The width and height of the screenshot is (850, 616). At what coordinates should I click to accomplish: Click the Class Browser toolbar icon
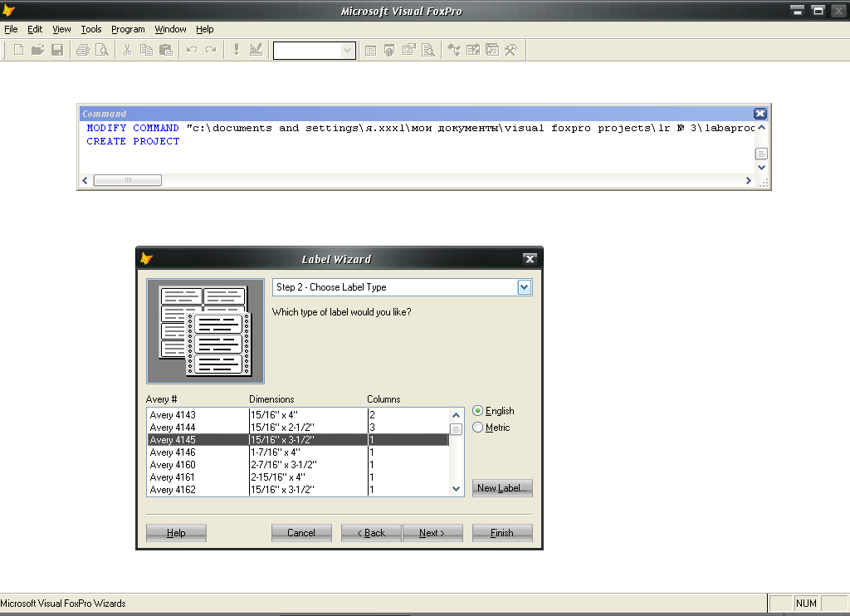(454, 51)
